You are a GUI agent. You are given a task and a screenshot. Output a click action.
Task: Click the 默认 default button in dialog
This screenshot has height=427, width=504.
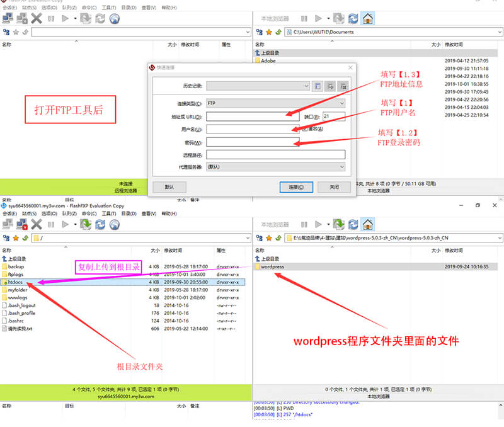click(x=169, y=187)
